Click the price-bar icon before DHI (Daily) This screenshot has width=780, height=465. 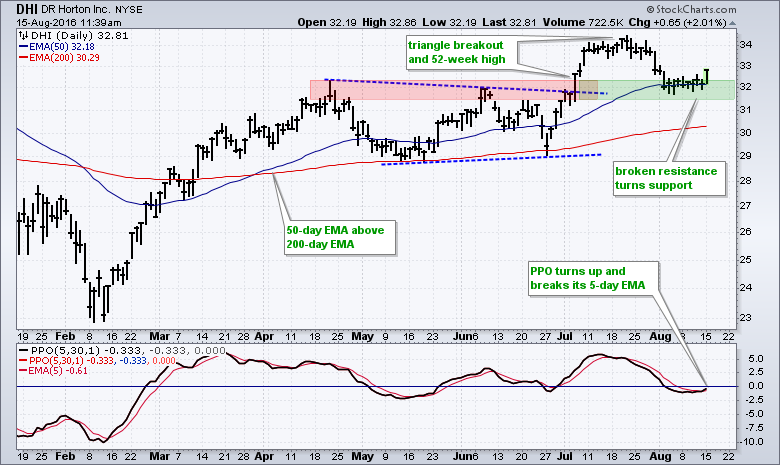[23, 35]
